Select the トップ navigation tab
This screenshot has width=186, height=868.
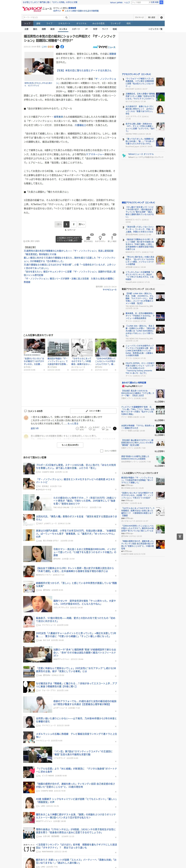27,24
